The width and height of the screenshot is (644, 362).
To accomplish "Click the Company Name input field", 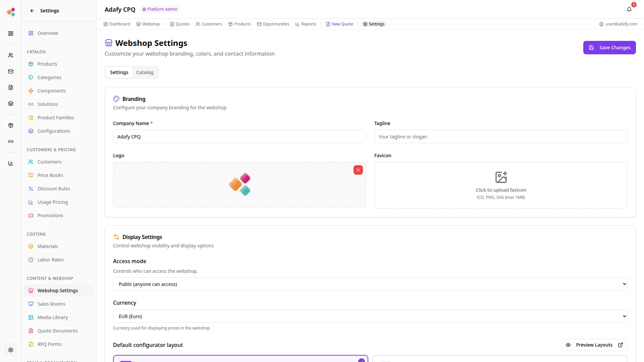I will coord(239,137).
